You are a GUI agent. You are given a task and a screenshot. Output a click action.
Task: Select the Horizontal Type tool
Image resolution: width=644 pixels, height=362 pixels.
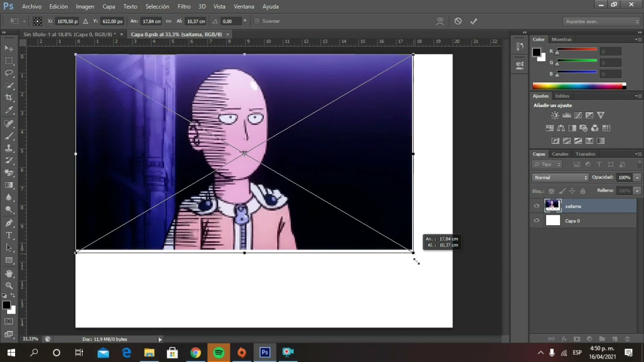coord(9,235)
